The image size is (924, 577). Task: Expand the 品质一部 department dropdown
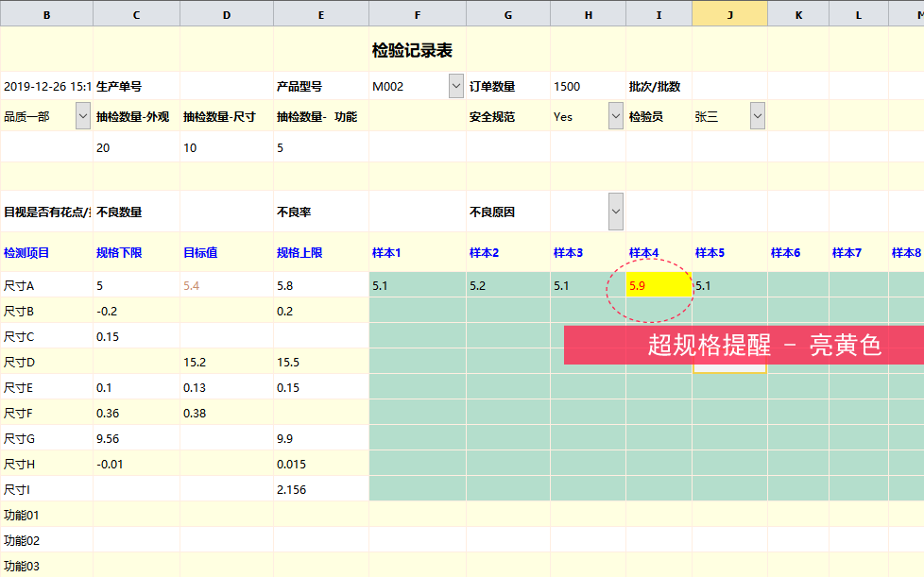point(83,117)
